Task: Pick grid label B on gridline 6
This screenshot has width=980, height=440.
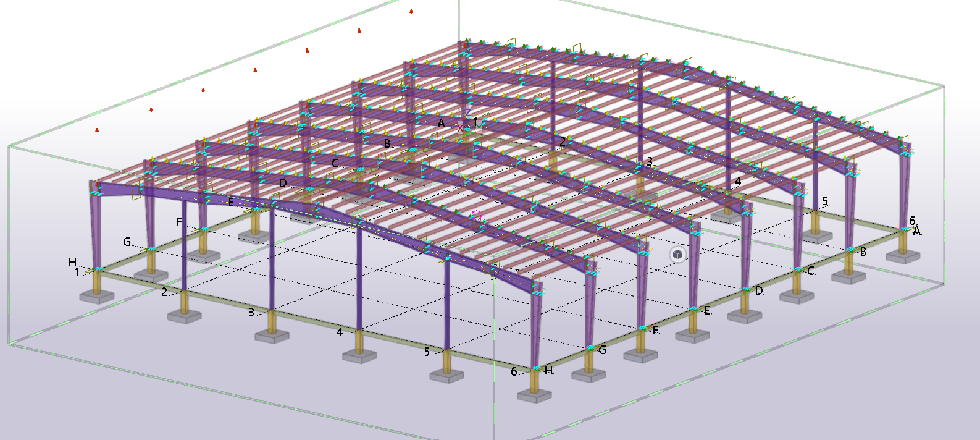Action: point(863,252)
